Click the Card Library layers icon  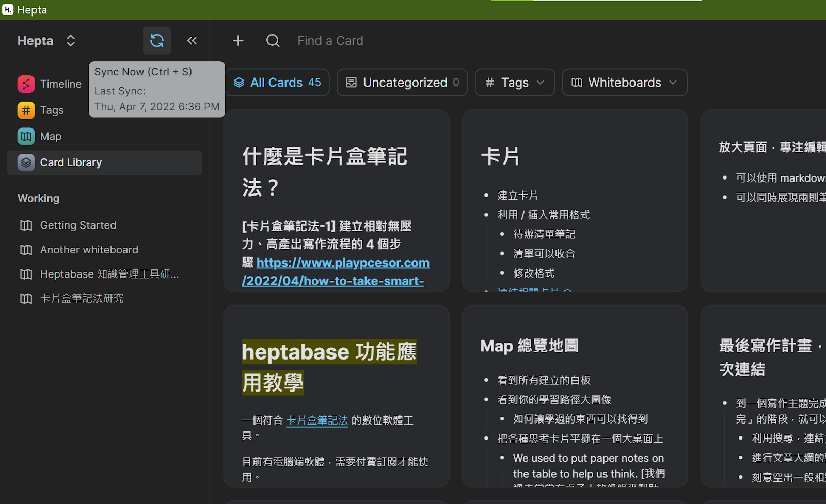click(26, 162)
